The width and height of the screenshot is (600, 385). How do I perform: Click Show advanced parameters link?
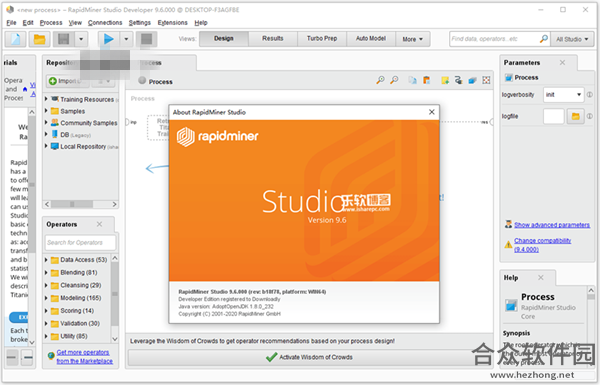pyautogui.click(x=552, y=225)
